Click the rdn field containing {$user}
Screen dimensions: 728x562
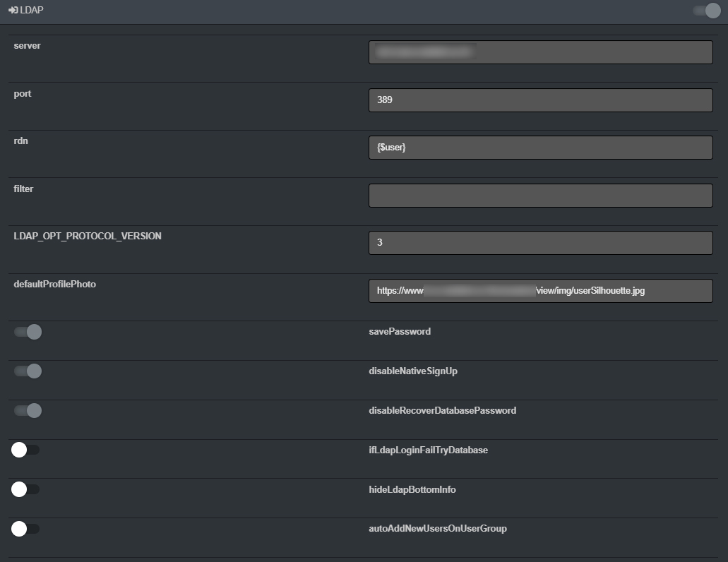click(x=540, y=147)
